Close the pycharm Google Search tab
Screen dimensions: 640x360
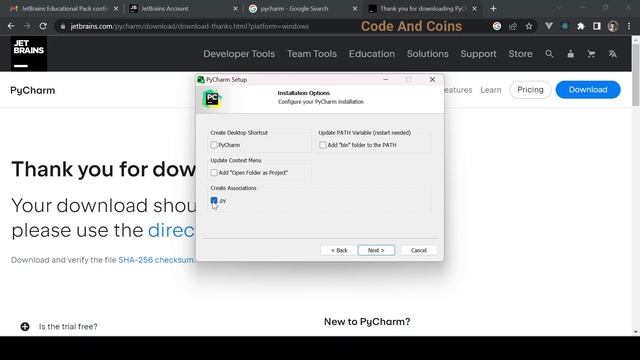(355, 9)
